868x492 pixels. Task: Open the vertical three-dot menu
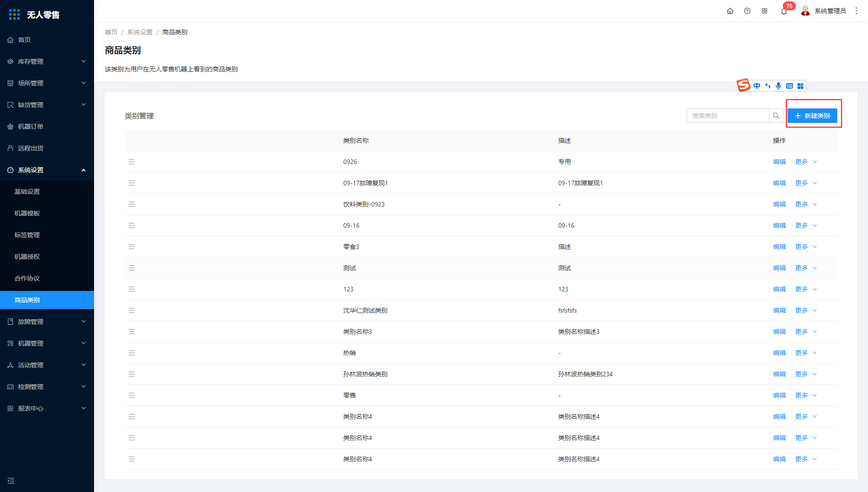[856, 11]
